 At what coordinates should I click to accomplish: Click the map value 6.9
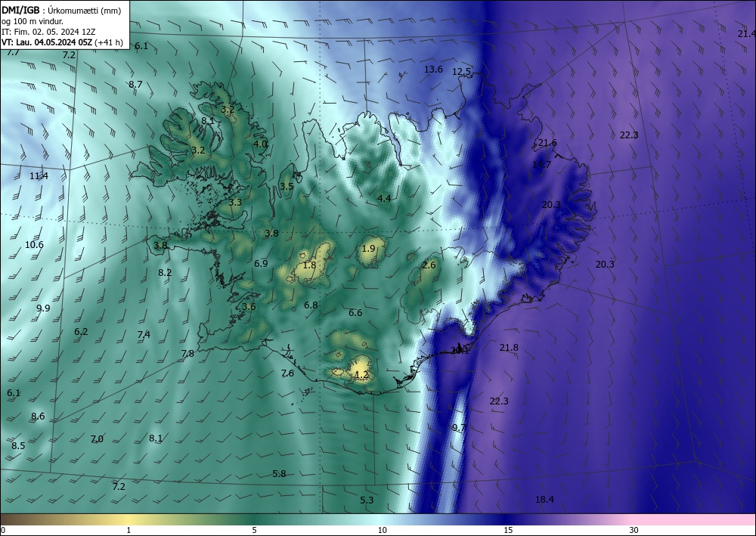(261, 264)
